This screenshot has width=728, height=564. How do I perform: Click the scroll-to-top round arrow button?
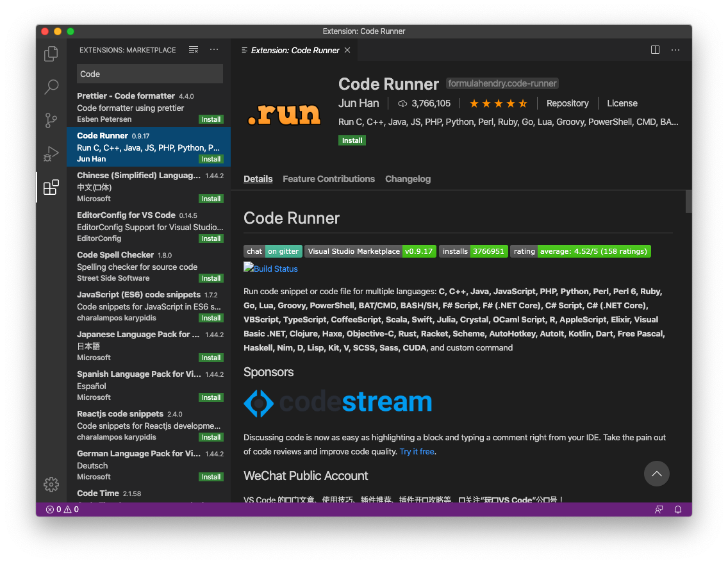(656, 474)
